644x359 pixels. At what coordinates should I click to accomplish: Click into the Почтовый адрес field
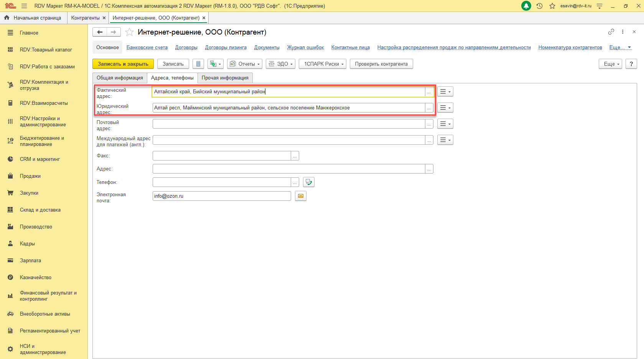(x=288, y=124)
